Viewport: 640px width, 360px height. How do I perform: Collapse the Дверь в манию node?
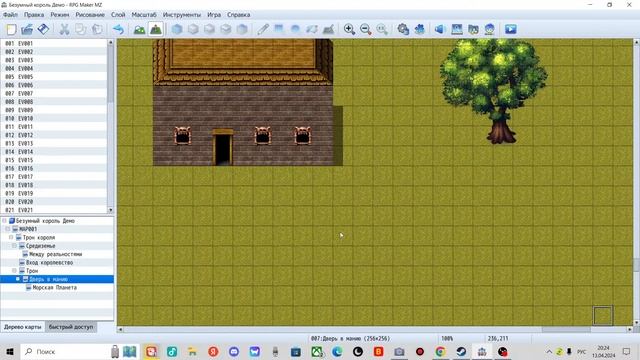(x=18, y=279)
